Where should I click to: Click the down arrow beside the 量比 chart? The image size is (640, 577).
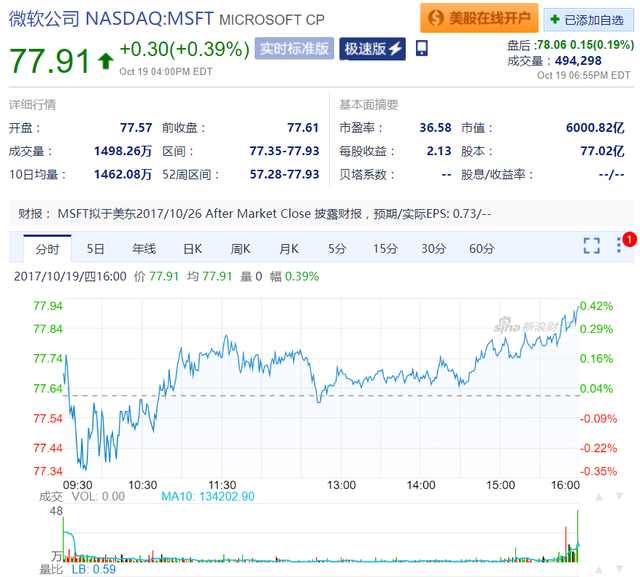(x=619, y=569)
